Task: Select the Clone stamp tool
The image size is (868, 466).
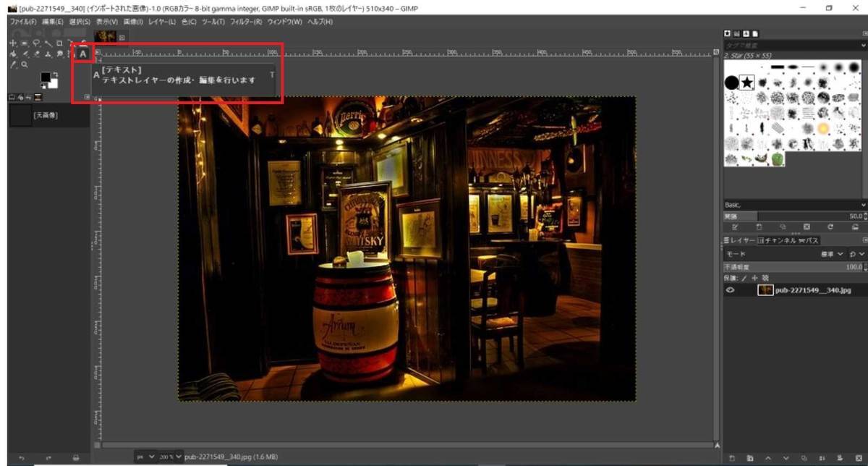Action: [48, 54]
